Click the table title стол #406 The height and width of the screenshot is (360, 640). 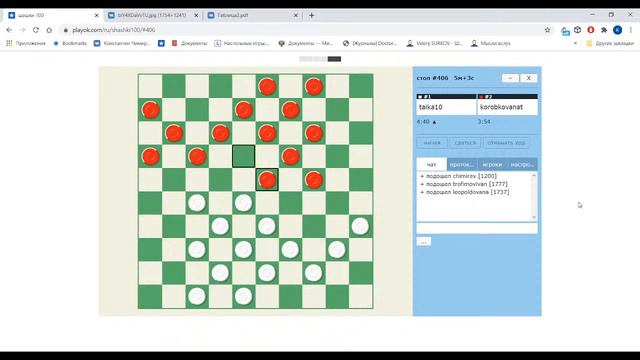[x=432, y=78]
